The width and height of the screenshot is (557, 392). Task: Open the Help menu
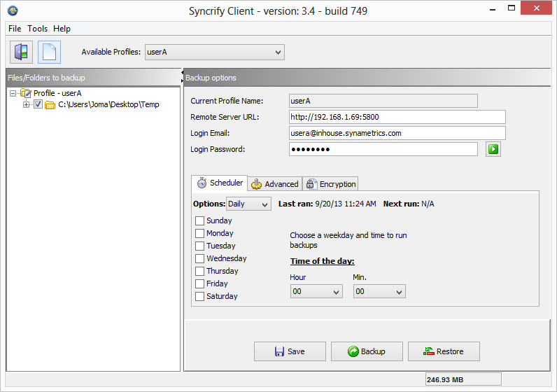click(x=62, y=29)
